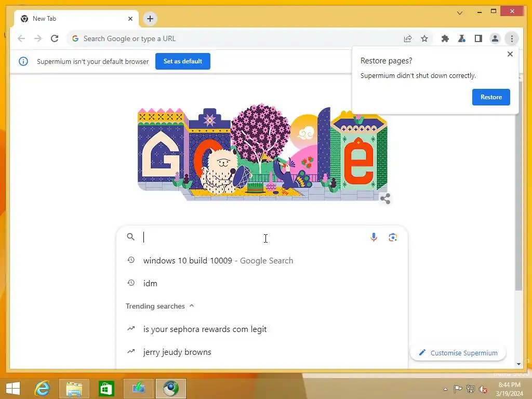Open the download manager taskbar icon

pos(138,389)
